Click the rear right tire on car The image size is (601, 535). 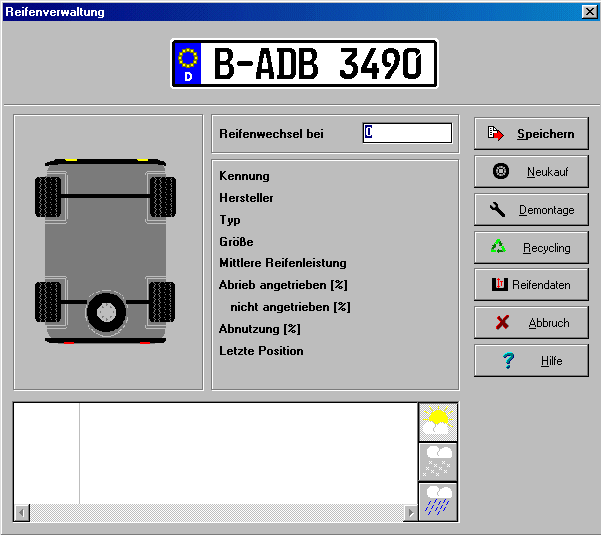point(162,301)
